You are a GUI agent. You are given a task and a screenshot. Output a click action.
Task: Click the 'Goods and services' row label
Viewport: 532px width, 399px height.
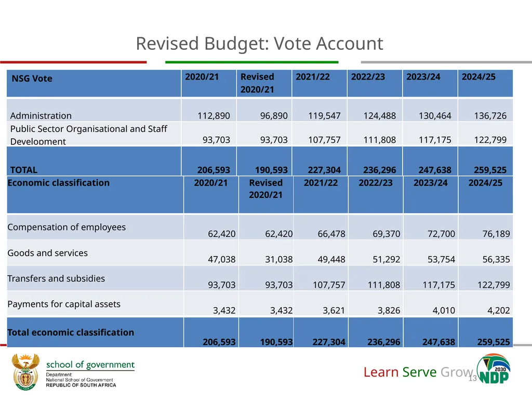tap(47, 253)
